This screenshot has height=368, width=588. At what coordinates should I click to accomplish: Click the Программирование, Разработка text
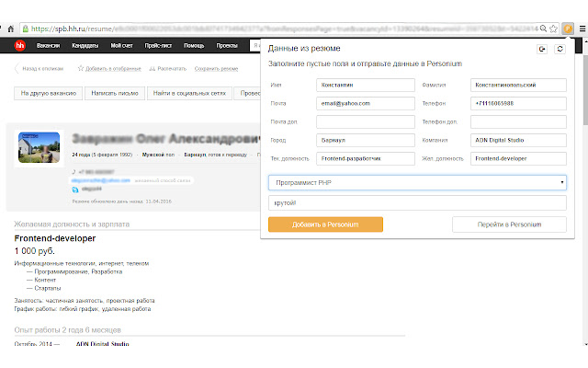(x=78, y=271)
